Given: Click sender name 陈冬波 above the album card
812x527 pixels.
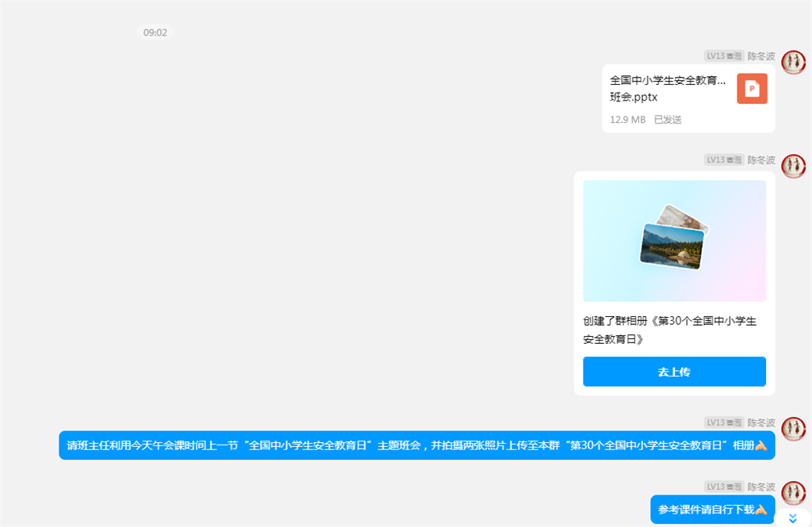Looking at the screenshot, I should (761, 160).
